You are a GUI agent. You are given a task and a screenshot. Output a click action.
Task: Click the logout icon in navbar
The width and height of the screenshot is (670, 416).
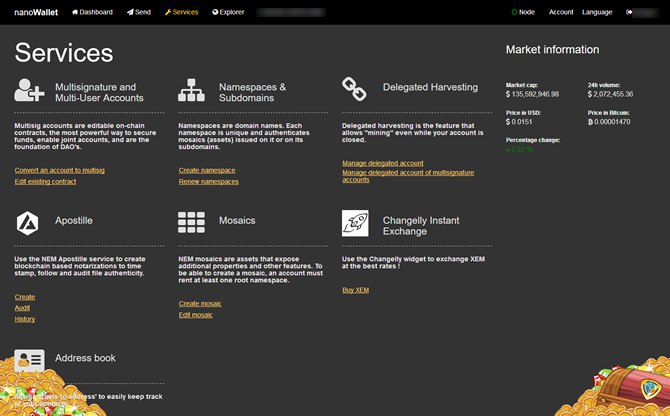(x=629, y=12)
